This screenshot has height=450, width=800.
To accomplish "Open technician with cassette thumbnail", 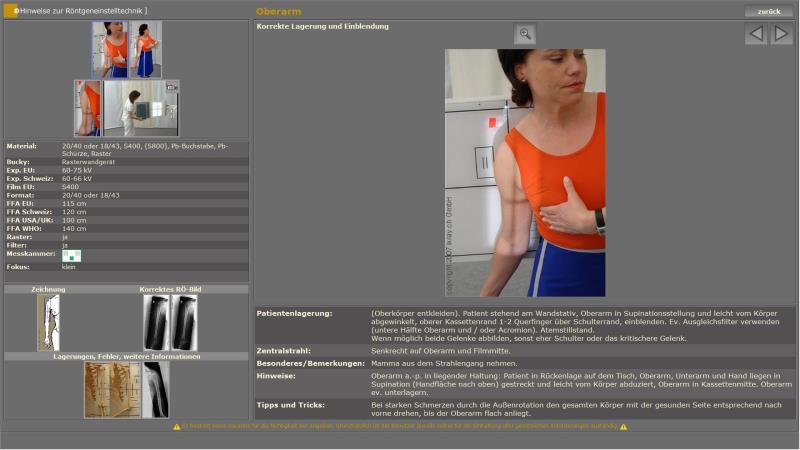I will pyautogui.click(x=141, y=108).
